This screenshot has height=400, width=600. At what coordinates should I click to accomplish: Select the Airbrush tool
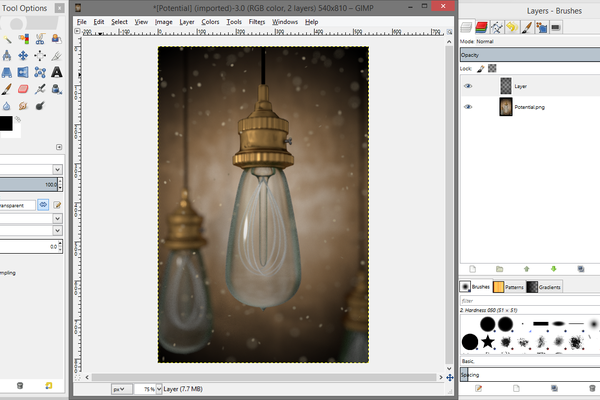[40, 89]
